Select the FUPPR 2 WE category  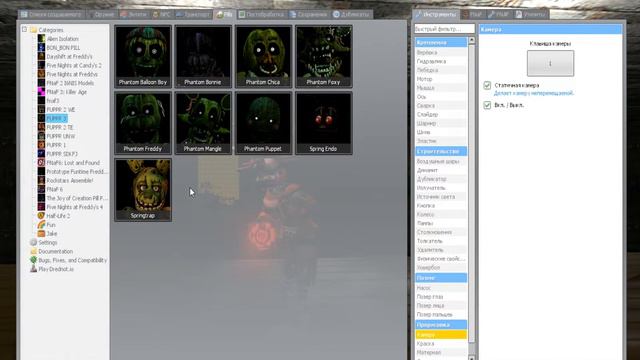60,109
